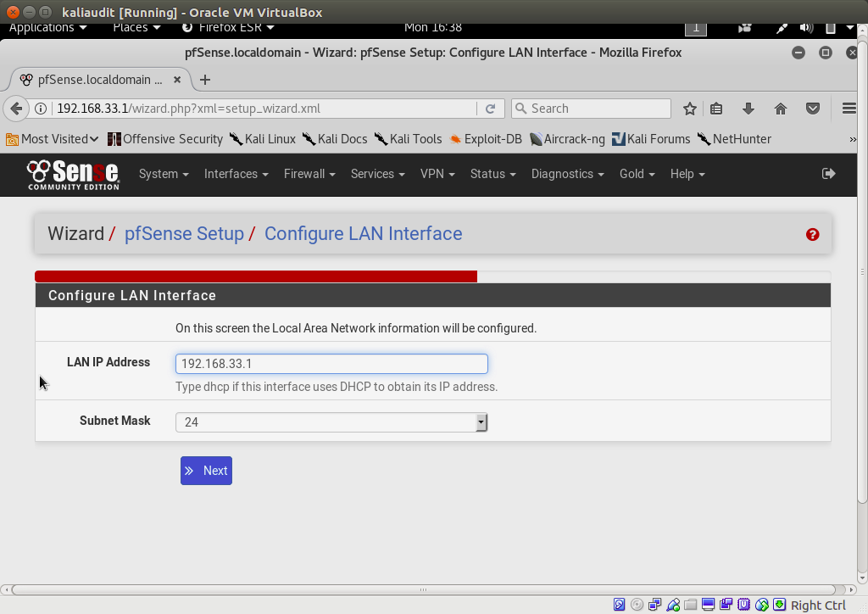
Task: Open the pfSense Setup breadcrumb link
Action: 184,233
